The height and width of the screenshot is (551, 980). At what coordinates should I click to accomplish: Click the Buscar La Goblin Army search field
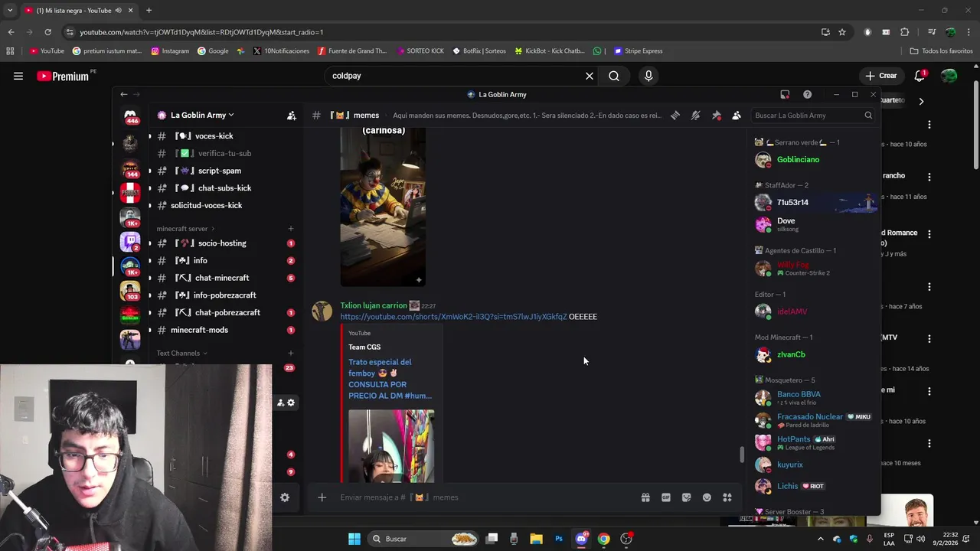(813, 116)
